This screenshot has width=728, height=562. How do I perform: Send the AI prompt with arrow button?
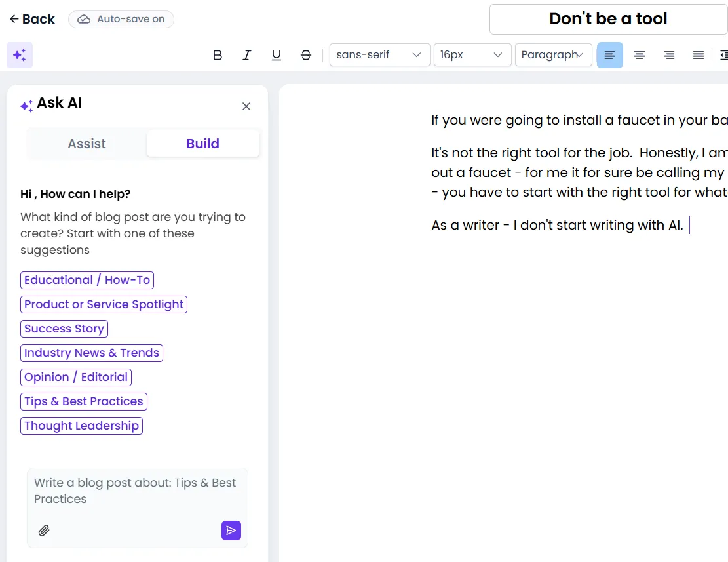click(x=231, y=531)
